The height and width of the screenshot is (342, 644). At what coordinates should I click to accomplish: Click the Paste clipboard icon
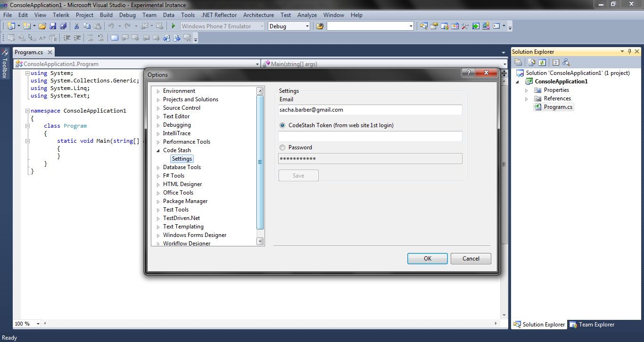tap(98, 26)
